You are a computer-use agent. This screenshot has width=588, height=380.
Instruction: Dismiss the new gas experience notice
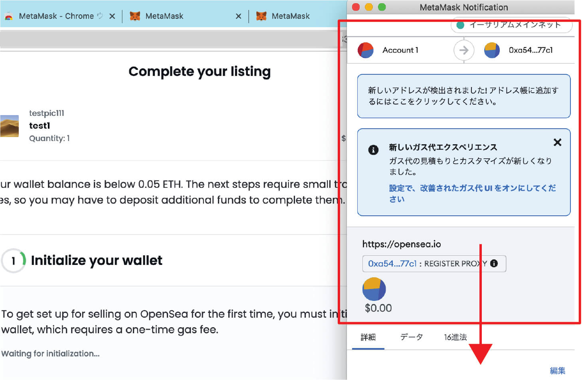pyautogui.click(x=557, y=142)
